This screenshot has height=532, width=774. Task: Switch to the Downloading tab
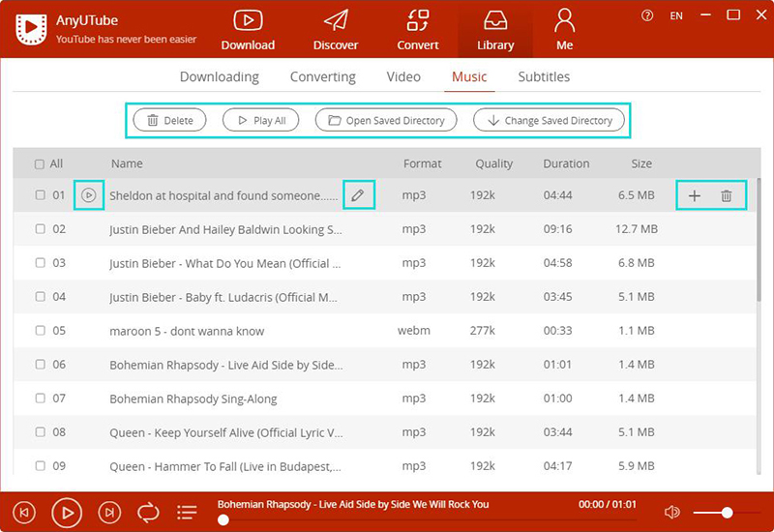(220, 77)
